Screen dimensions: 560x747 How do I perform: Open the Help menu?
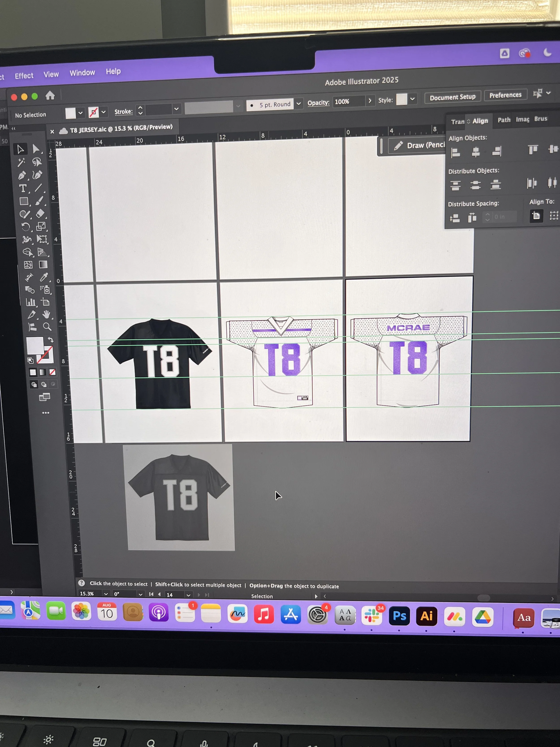pos(113,71)
